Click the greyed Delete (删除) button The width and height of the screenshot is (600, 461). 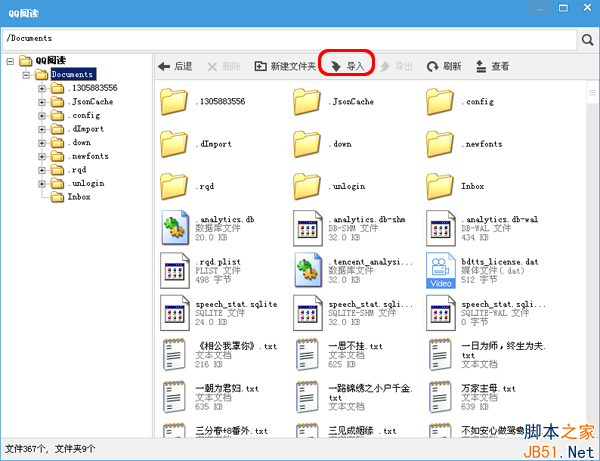tap(224, 67)
